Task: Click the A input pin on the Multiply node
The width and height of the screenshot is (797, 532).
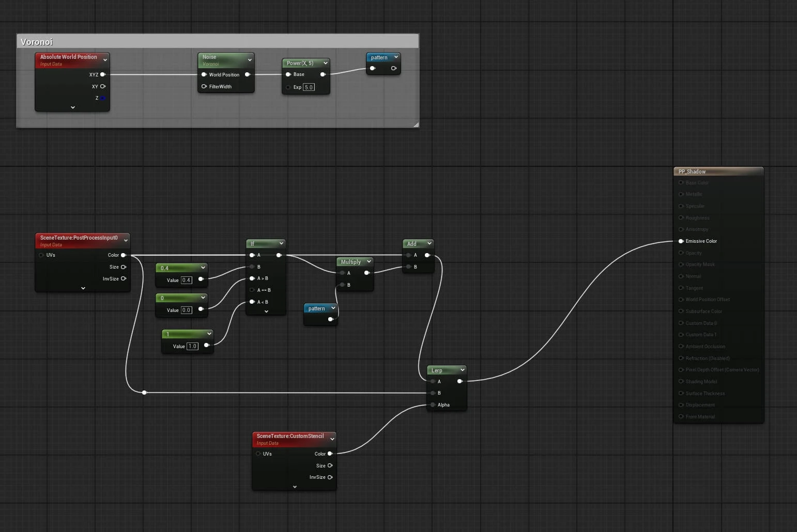Action: point(342,273)
